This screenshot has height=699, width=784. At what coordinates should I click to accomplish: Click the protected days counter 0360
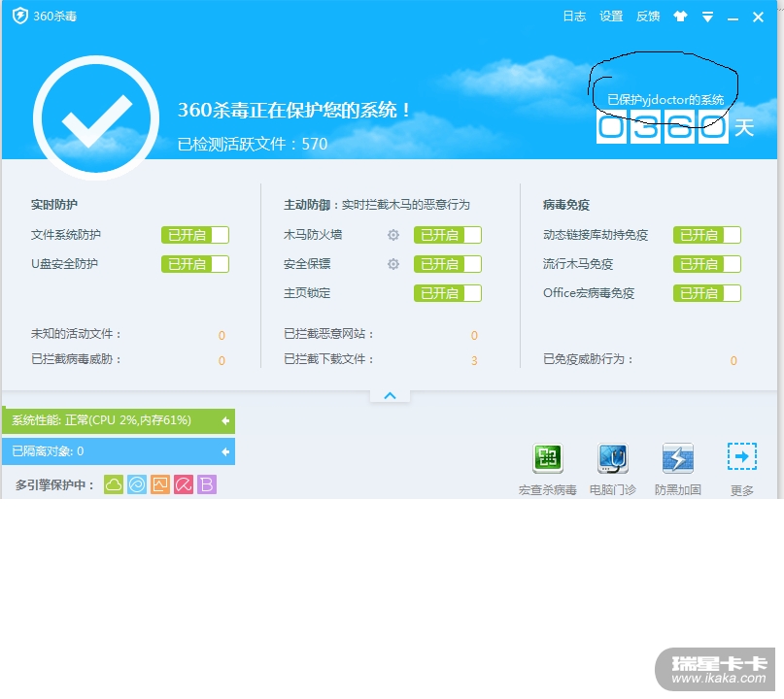tap(662, 128)
